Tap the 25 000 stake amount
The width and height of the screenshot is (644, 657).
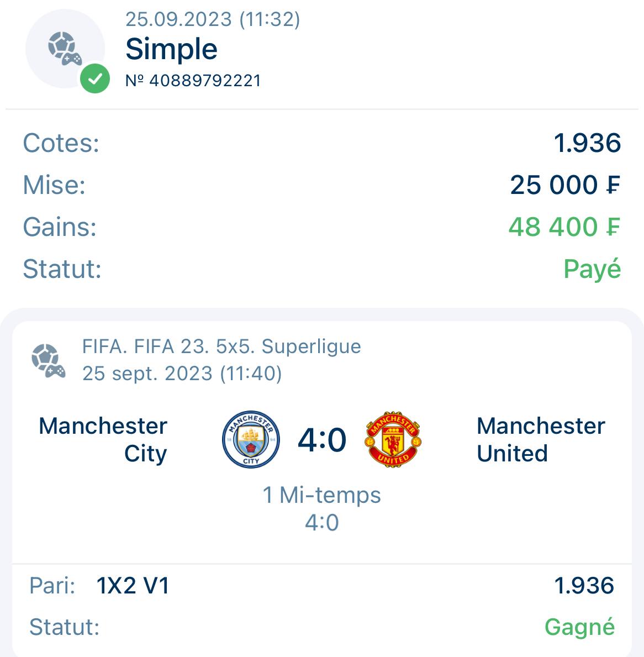[564, 185]
